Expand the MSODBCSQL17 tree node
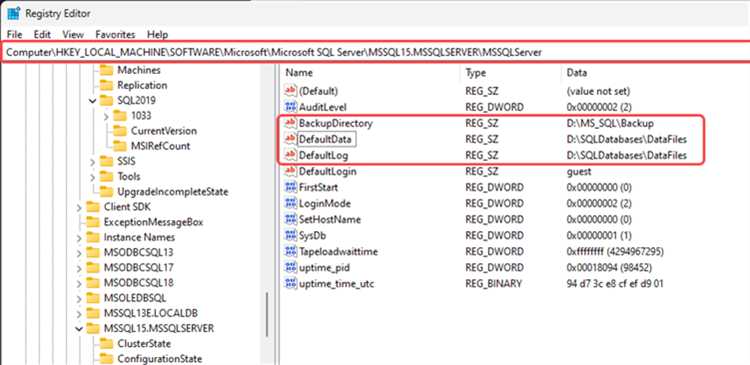The height and width of the screenshot is (365, 750). 79,268
